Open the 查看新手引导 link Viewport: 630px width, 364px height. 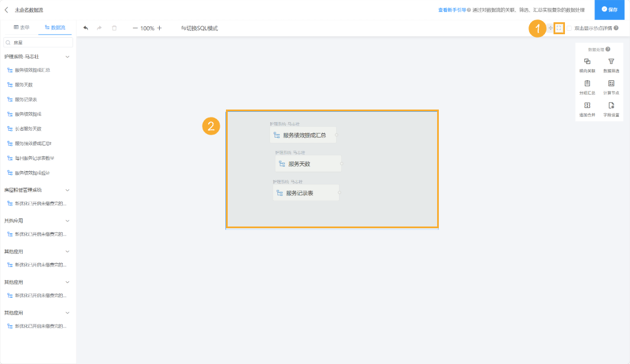[452, 10]
